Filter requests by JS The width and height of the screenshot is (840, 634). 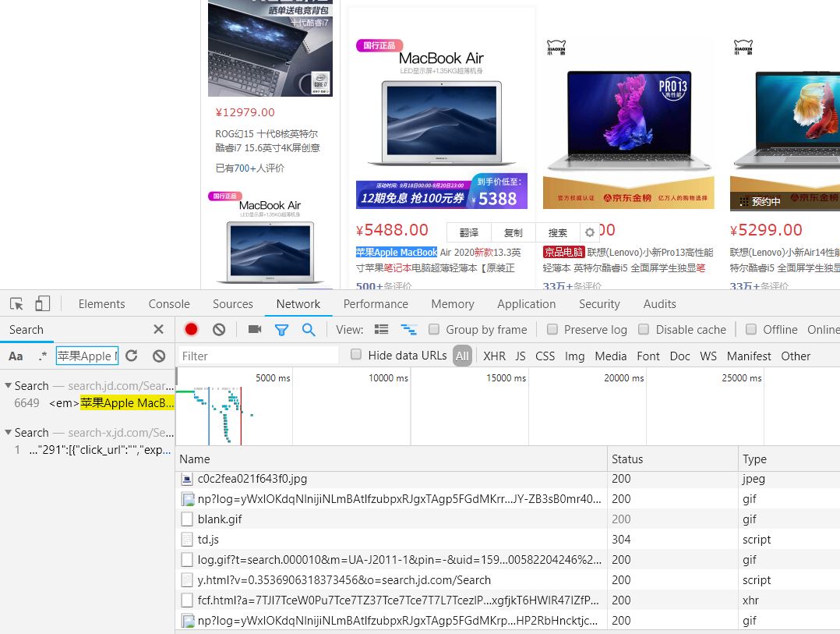tap(521, 356)
